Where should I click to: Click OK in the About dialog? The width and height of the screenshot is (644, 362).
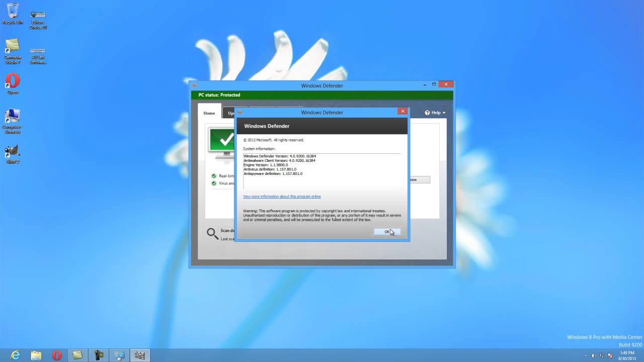387,232
